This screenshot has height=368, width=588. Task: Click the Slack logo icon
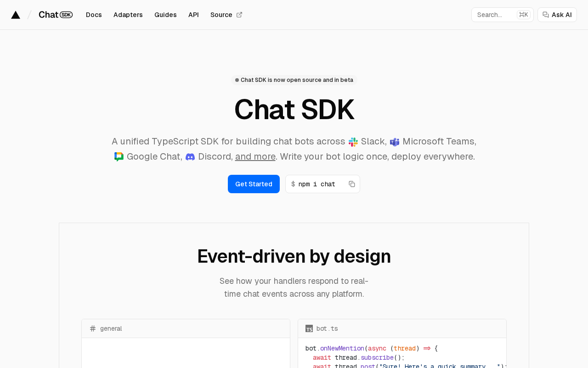pos(353,142)
